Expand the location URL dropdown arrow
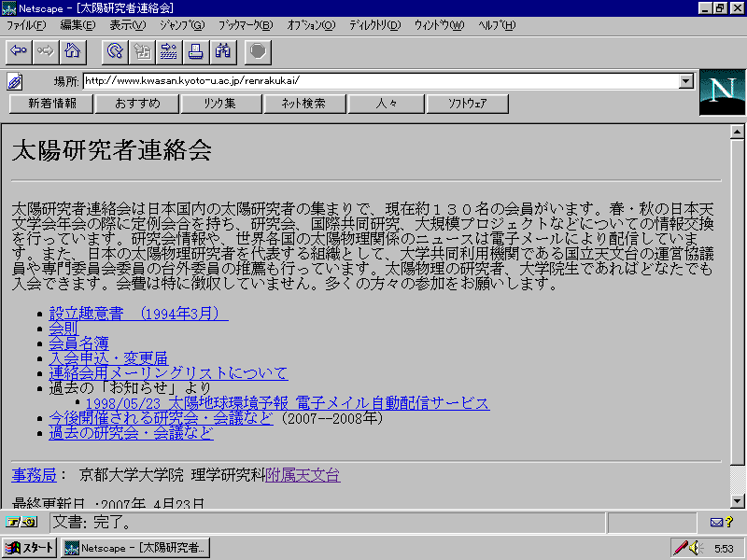The image size is (747, 560). coord(686,81)
